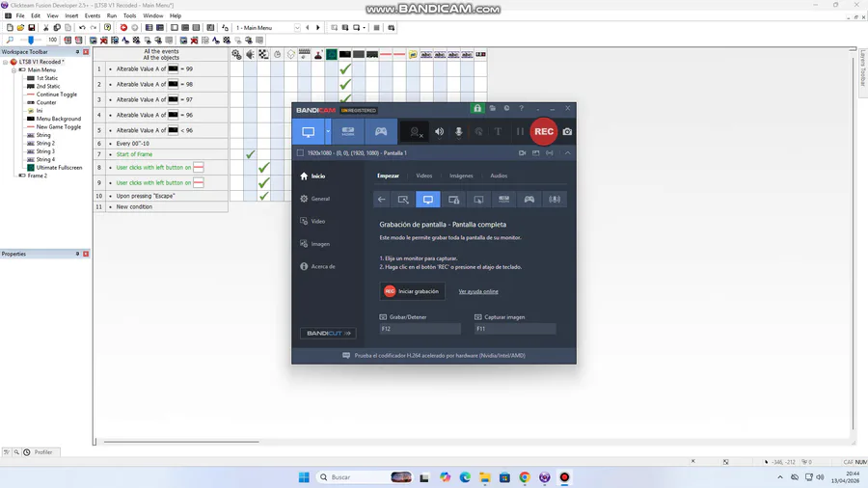The width and height of the screenshot is (868, 488).
Task: Open Events menu in Clickteam Fusion
Action: pyautogui.click(x=93, y=16)
